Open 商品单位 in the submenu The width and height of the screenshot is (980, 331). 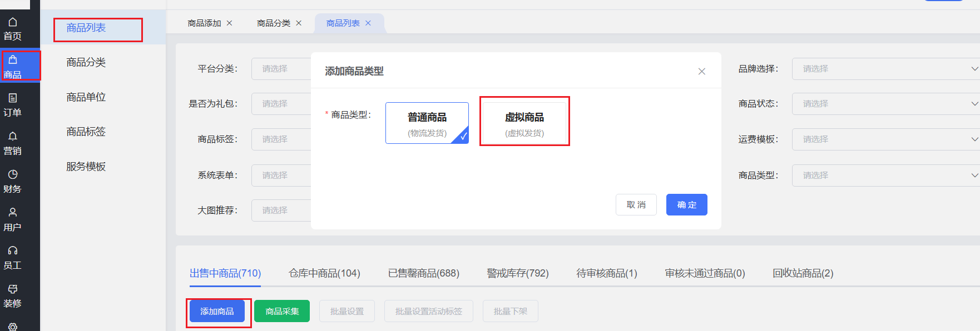tap(86, 97)
